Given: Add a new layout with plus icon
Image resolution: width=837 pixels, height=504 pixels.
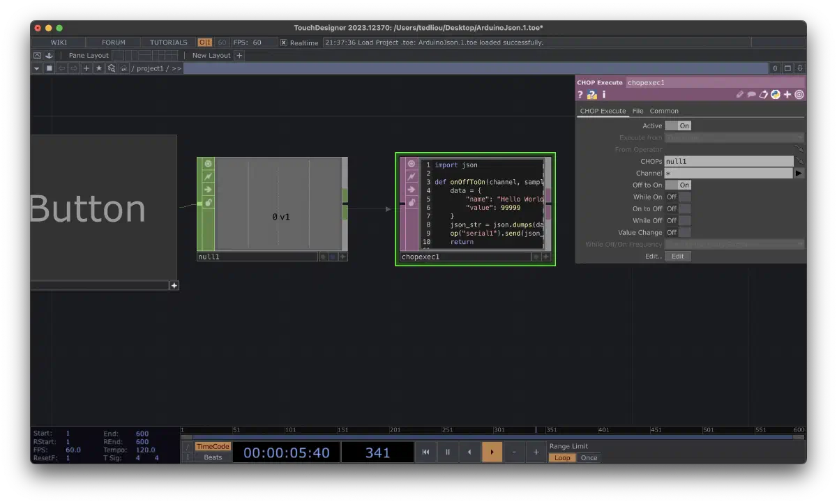Looking at the screenshot, I should pyautogui.click(x=239, y=56).
